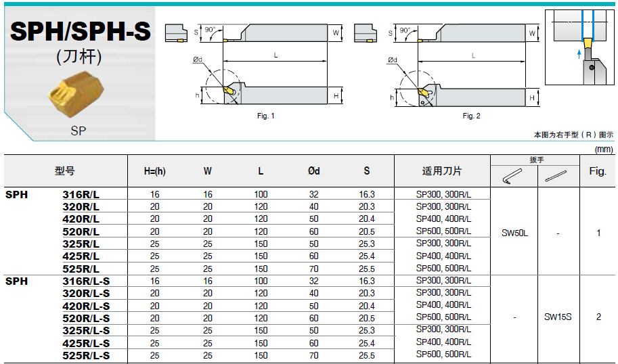Click the Fig. 1 caption
Viewport: 618px width, 364px height.
pyautogui.click(x=265, y=116)
